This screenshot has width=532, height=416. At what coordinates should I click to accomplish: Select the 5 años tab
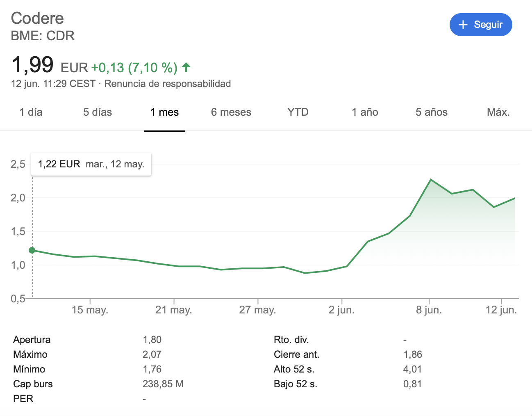click(x=432, y=112)
